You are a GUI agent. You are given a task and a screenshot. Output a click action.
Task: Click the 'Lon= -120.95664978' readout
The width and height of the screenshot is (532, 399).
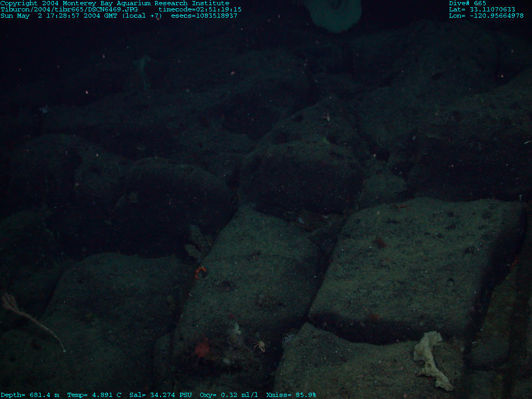(x=486, y=16)
